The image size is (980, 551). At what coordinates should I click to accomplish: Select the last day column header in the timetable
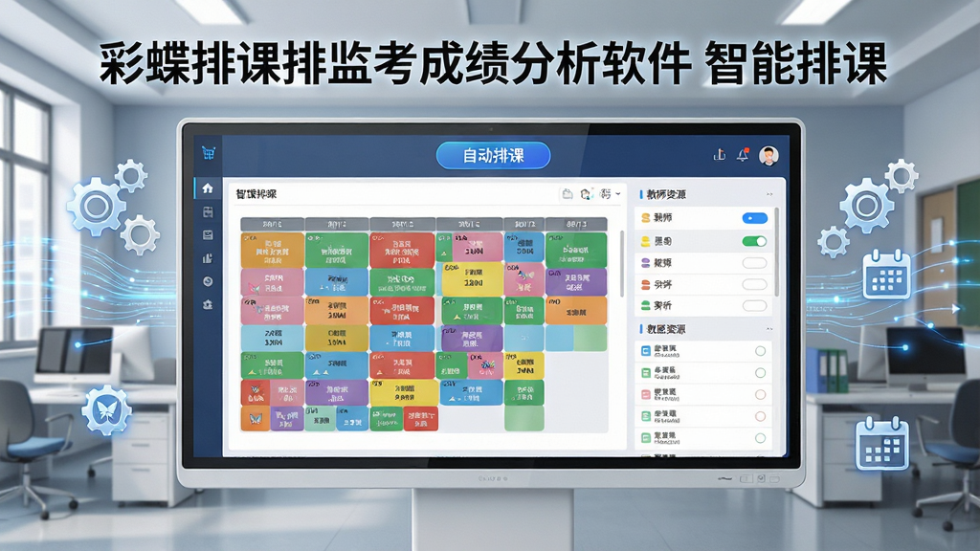coord(576,224)
